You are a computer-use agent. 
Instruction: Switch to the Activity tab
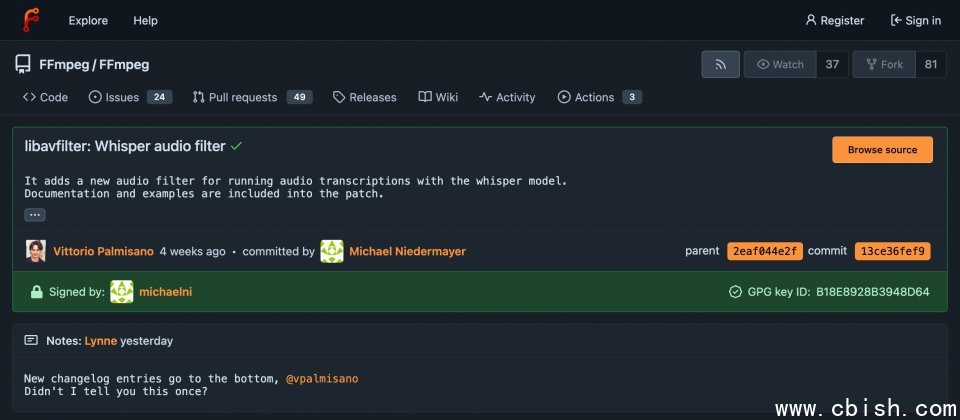507,97
